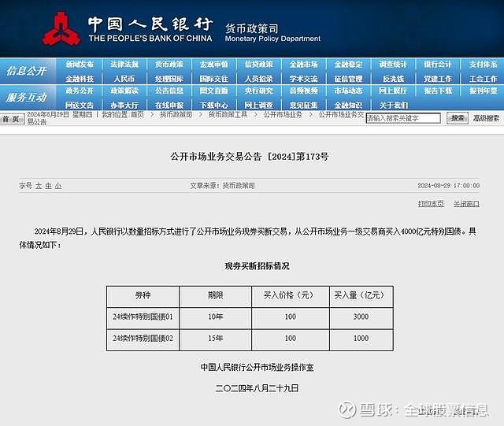Open the 新闻发布 menu item
Screen dimensions: 504x426
click(80, 65)
